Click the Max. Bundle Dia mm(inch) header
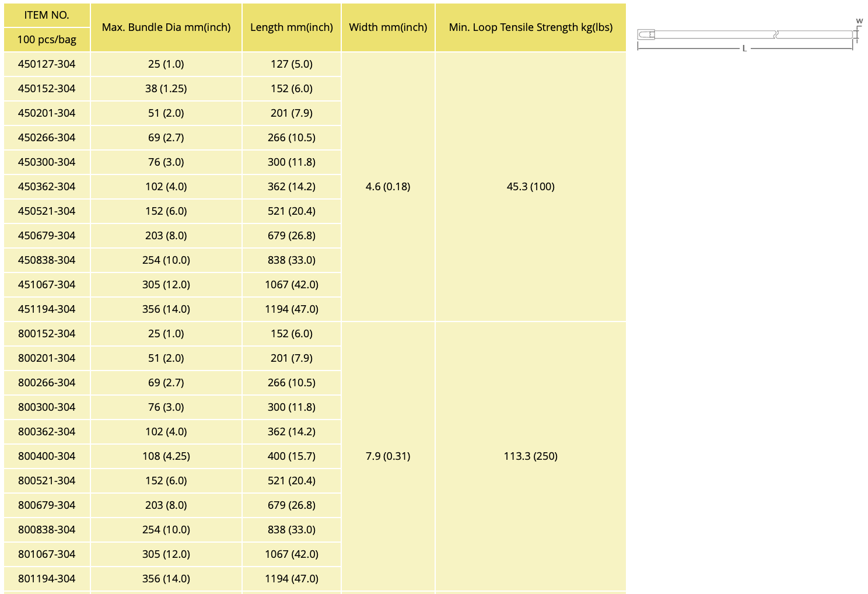 166,27
